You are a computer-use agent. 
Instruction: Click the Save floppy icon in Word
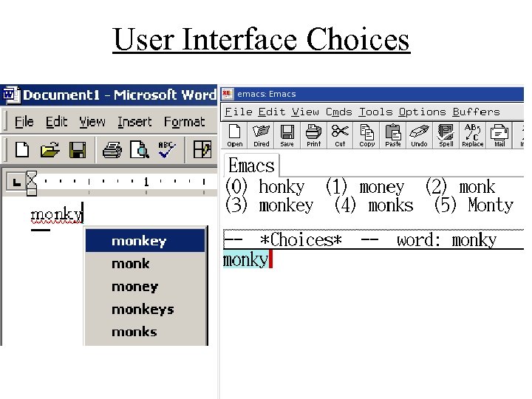tap(78, 150)
